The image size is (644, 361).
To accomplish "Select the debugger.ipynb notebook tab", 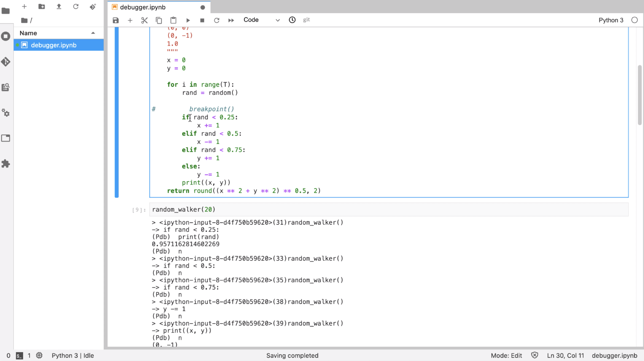I will coord(143,7).
